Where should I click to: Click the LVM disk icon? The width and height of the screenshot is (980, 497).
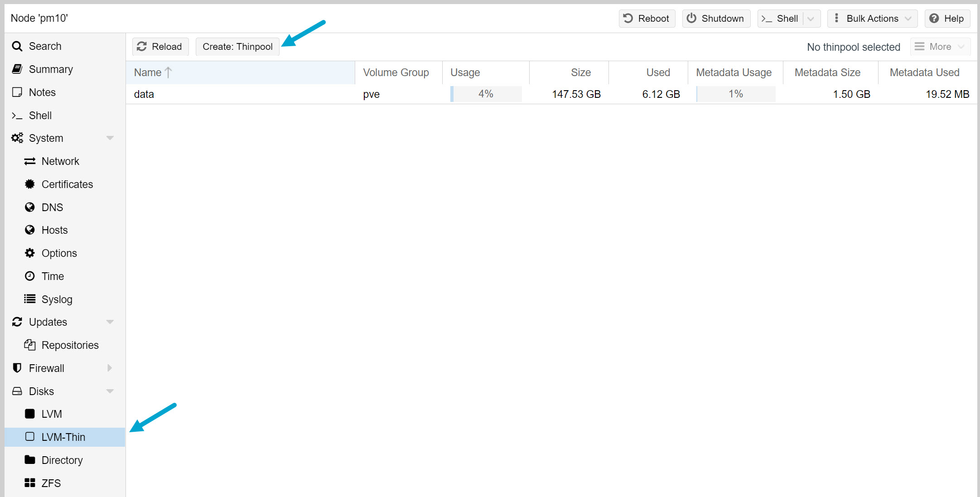coord(29,414)
